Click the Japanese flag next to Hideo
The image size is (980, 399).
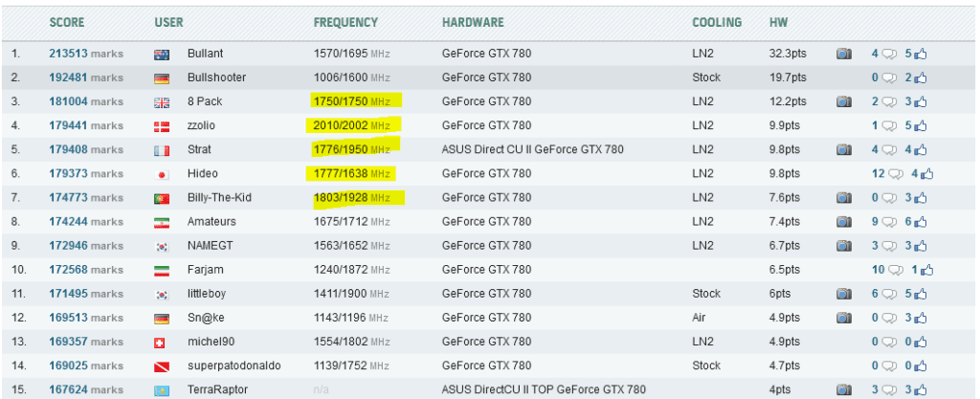pyautogui.click(x=161, y=175)
